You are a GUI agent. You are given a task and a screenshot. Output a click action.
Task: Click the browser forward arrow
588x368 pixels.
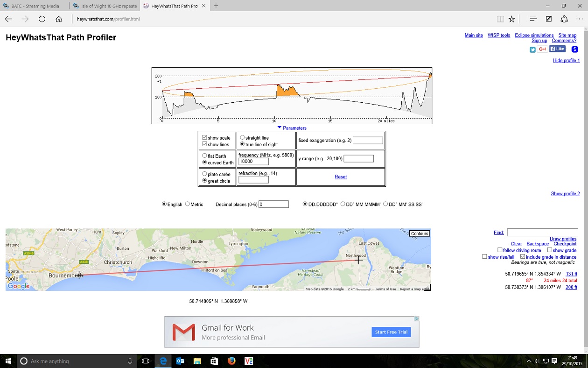[25, 19]
